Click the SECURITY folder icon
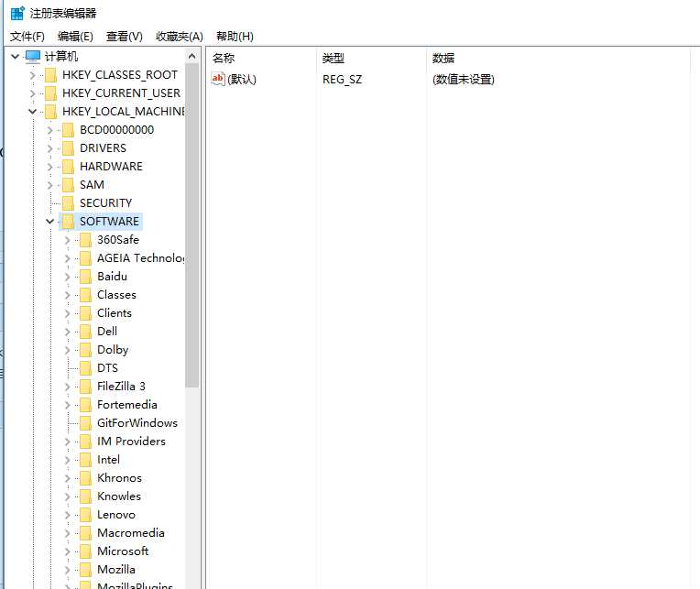The image size is (700, 589). click(69, 203)
